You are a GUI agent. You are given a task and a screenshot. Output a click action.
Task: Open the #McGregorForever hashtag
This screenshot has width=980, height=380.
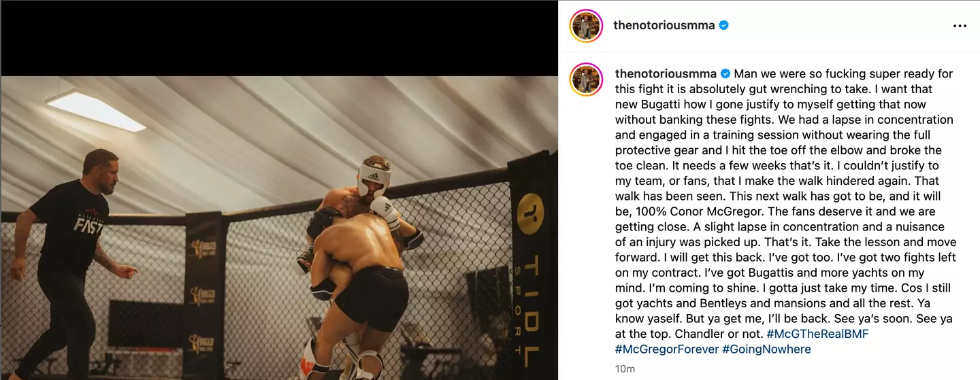pyautogui.click(x=667, y=349)
